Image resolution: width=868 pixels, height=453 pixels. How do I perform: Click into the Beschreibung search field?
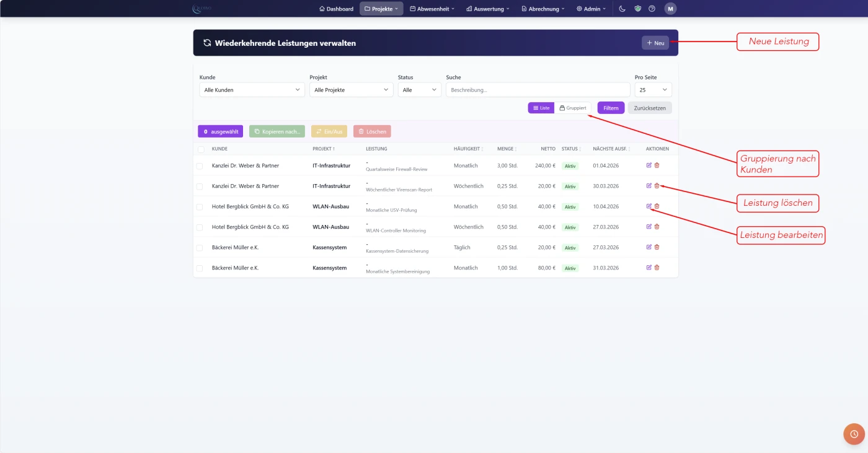coord(538,90)
